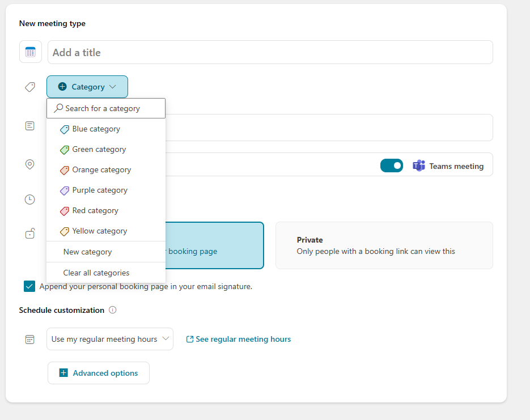This screenshot has height=420, width=530.
Task: Pick the Red category tag
Action: point(95,211)
